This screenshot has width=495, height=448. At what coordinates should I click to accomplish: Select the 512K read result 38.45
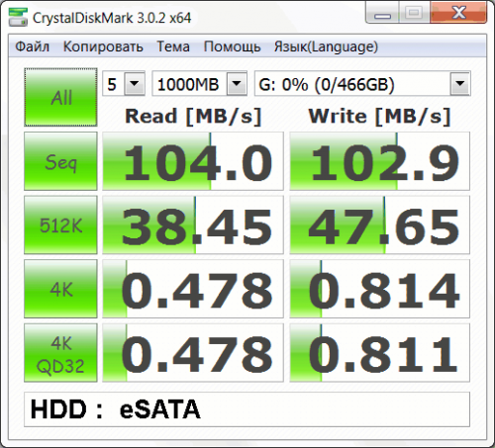tap(193, 225)
